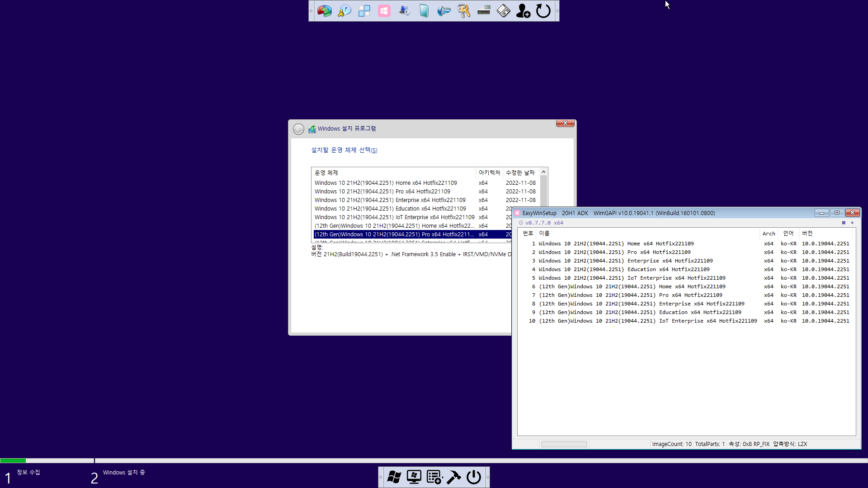Click 압축방식: LZX status text

790,444
